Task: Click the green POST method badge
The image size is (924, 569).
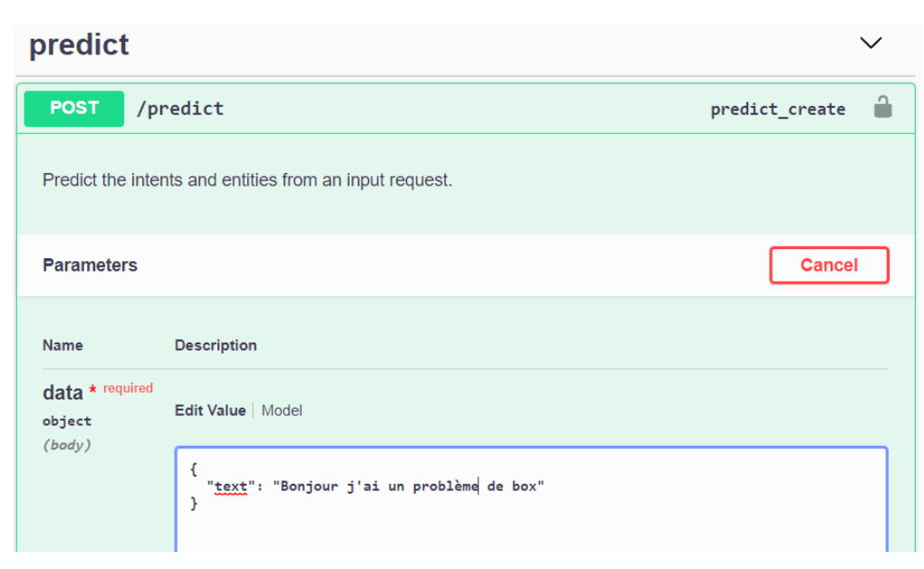Action: click(74, 109)
